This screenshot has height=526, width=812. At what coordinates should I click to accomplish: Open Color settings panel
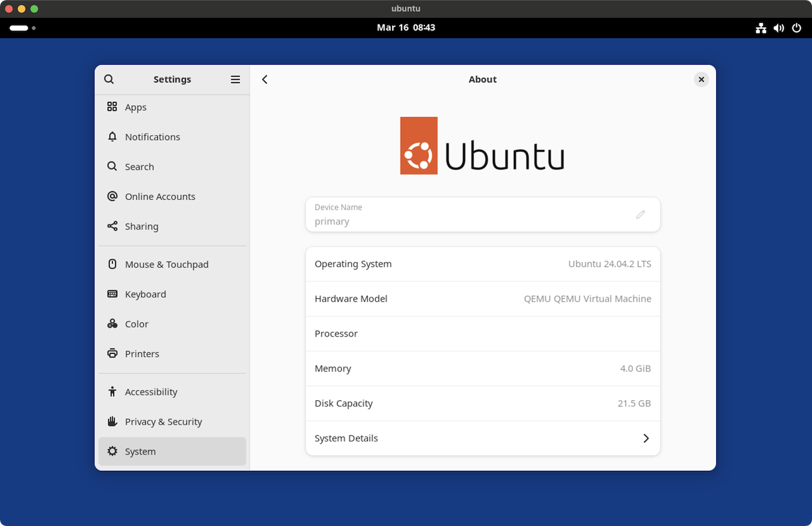[x=172, y=324]
